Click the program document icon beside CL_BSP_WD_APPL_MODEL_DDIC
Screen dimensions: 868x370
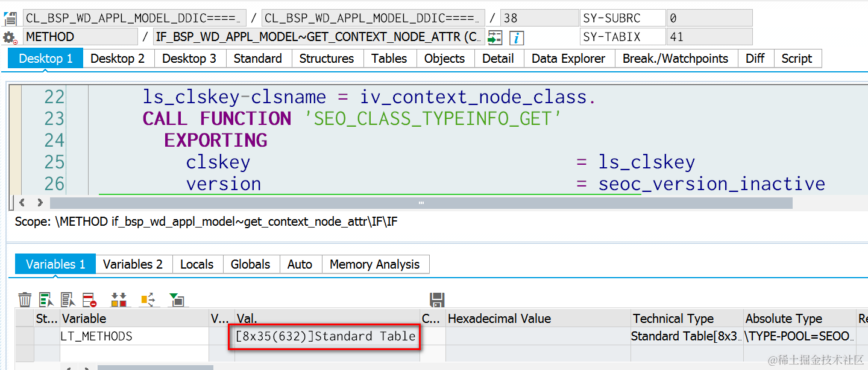click(x=10, y=18)
